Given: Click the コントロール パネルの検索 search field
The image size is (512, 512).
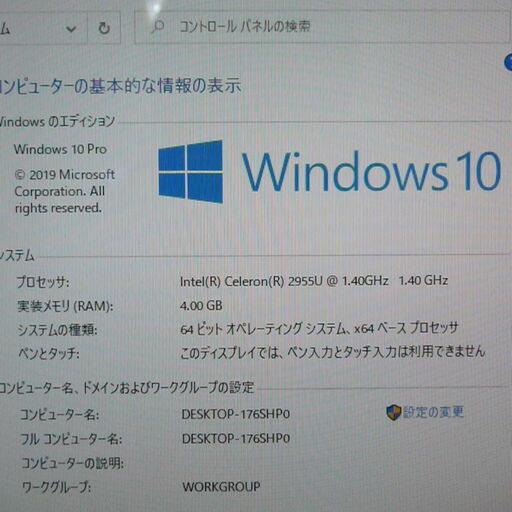Looking at the screenshot, I should click(322, 26).
